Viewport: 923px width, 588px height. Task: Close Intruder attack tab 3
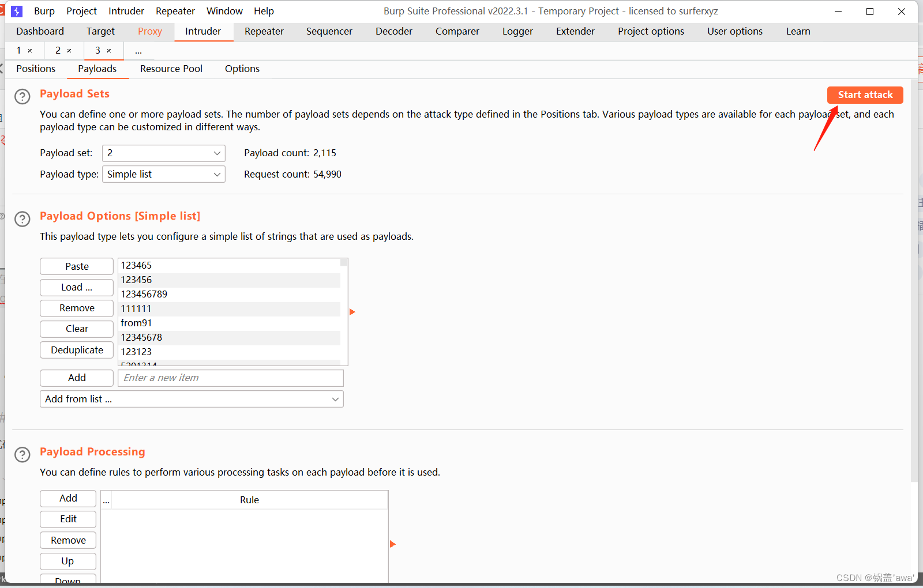click(109, 51)
